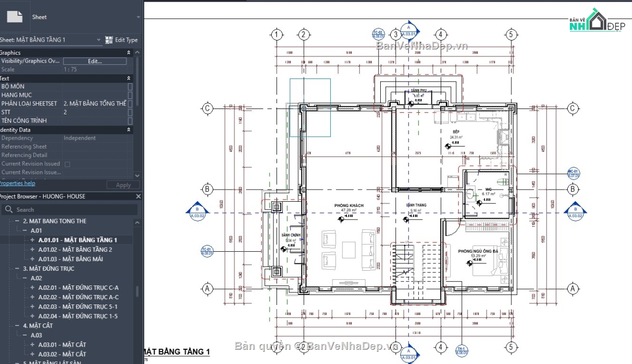This screenshot has width=632, height=364.
Task: Click the WC-01 callout tag
Action: coord(573,173)
